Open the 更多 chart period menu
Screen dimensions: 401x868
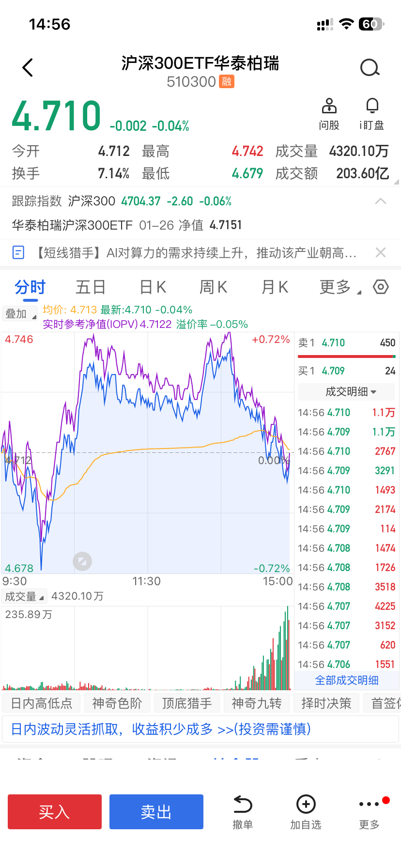[339, 287]
